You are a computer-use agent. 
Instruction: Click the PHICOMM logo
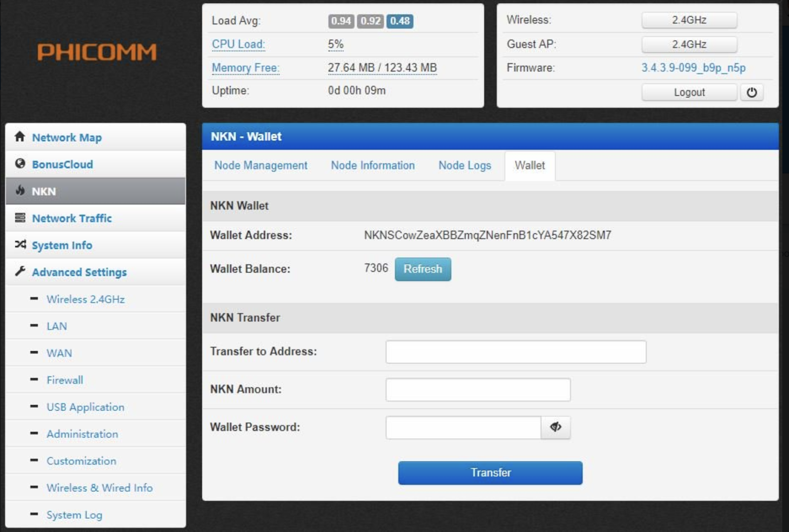97,52
